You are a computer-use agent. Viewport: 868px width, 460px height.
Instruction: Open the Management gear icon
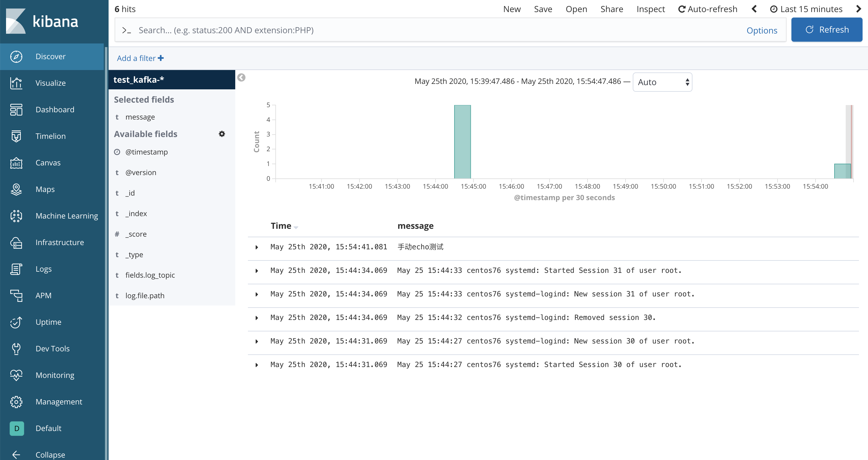click(x=16, y=402)
